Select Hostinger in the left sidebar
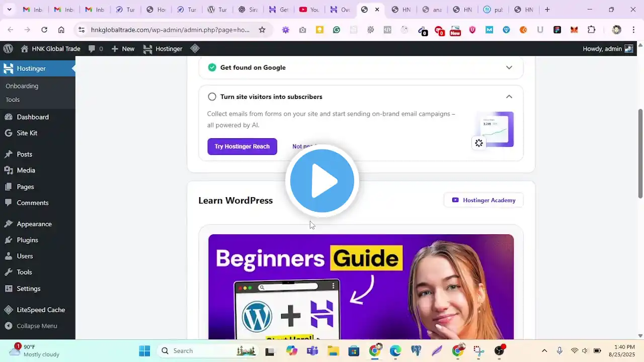This screenshot has width=644, height=362. click(38, 68)
